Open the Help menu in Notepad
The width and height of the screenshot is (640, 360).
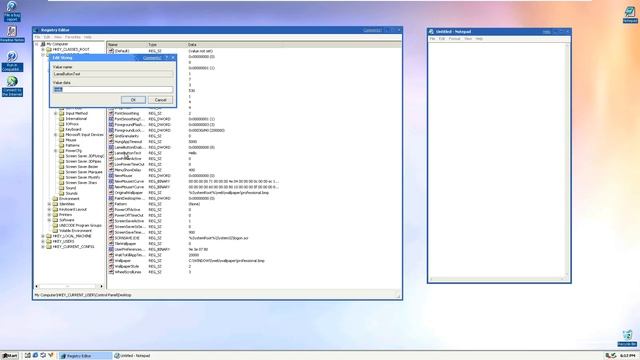point(479,39)
